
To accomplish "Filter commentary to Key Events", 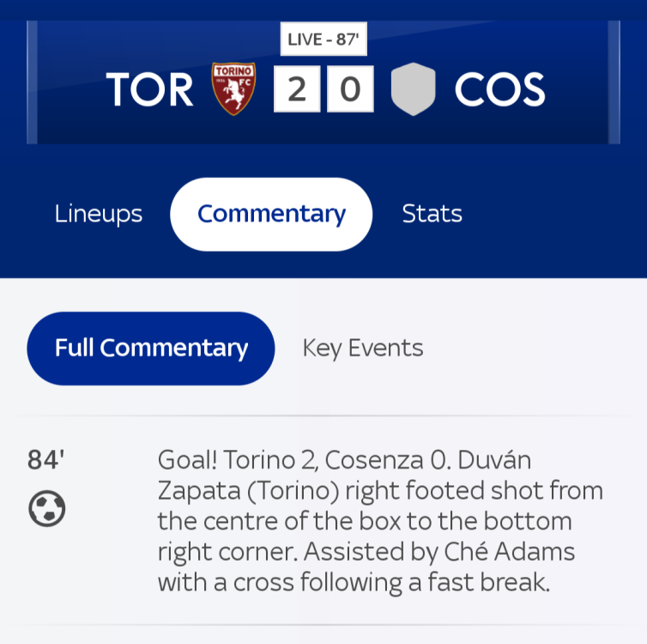I will 363,348.
